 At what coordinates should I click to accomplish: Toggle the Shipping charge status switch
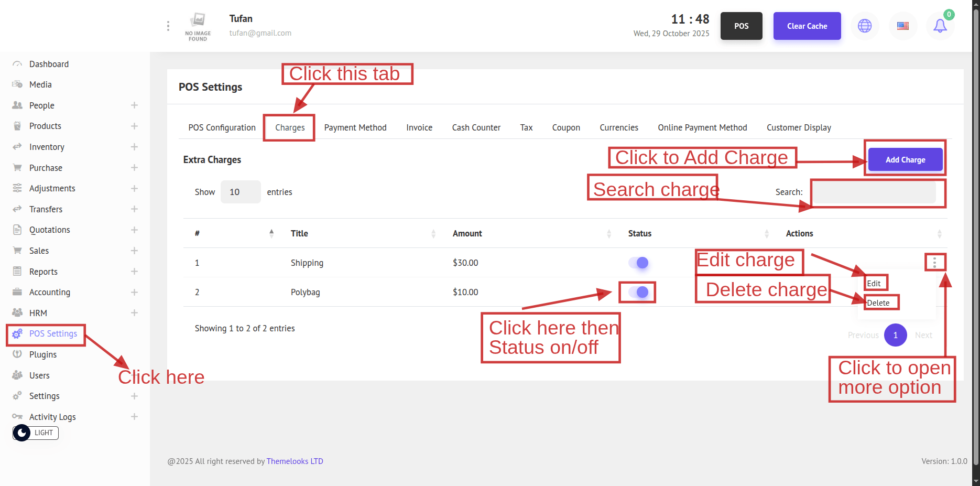(x=639, y=263)
